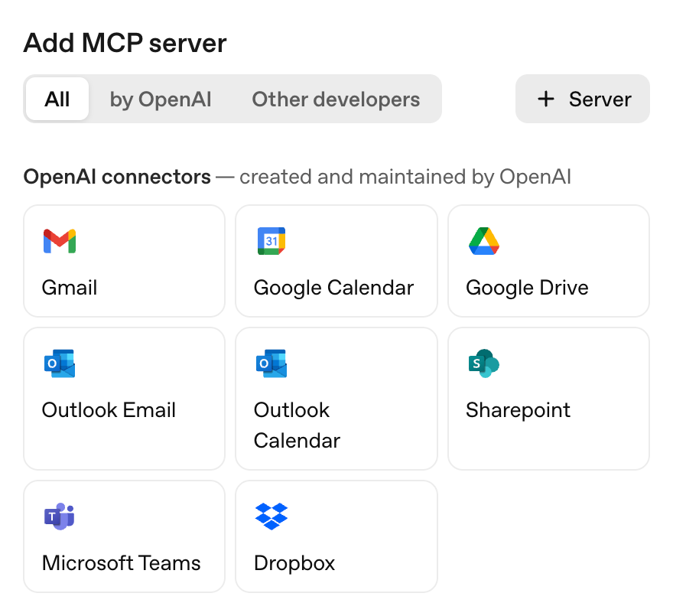Click the plus icon beside Server
The width and height of the screenshot is (673, 616).
click(x=546, y=99)
